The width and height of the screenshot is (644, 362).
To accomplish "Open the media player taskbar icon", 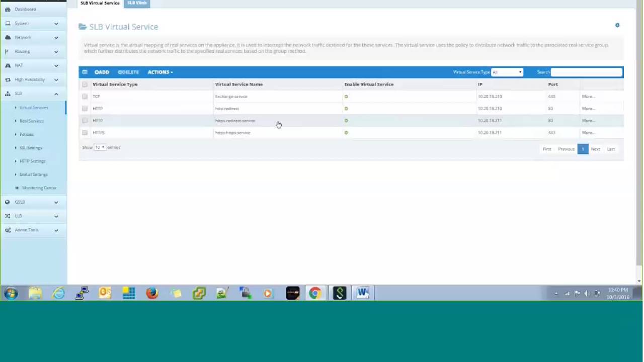I will coord(268,293).
